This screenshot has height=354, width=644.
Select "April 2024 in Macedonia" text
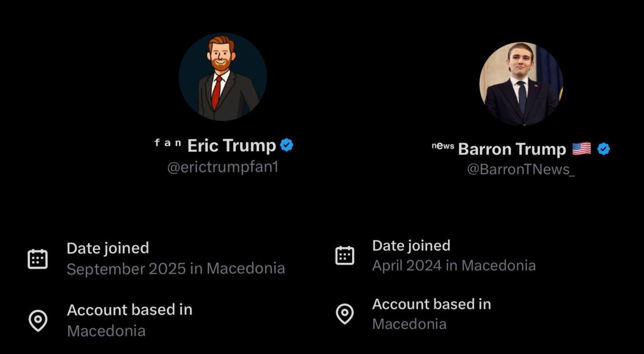pyautogui.click(x=453, y=265)
